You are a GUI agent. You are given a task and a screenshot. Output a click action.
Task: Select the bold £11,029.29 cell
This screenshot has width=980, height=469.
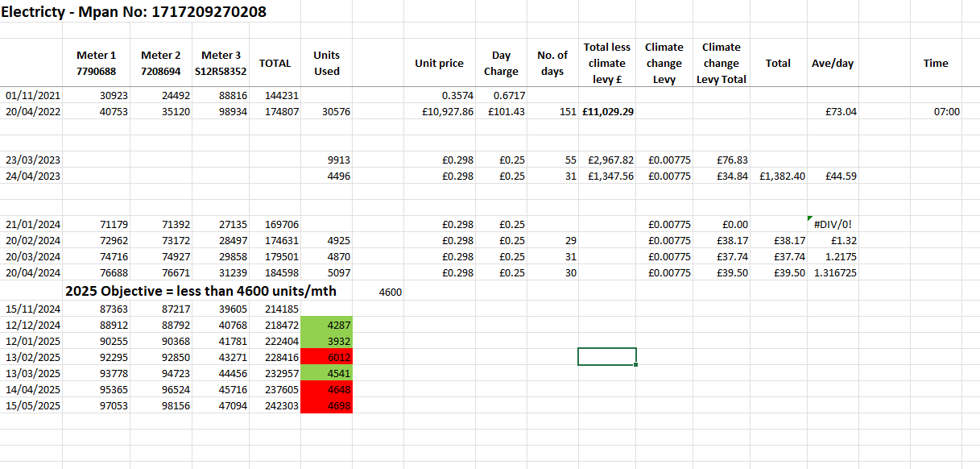(607, 111)
